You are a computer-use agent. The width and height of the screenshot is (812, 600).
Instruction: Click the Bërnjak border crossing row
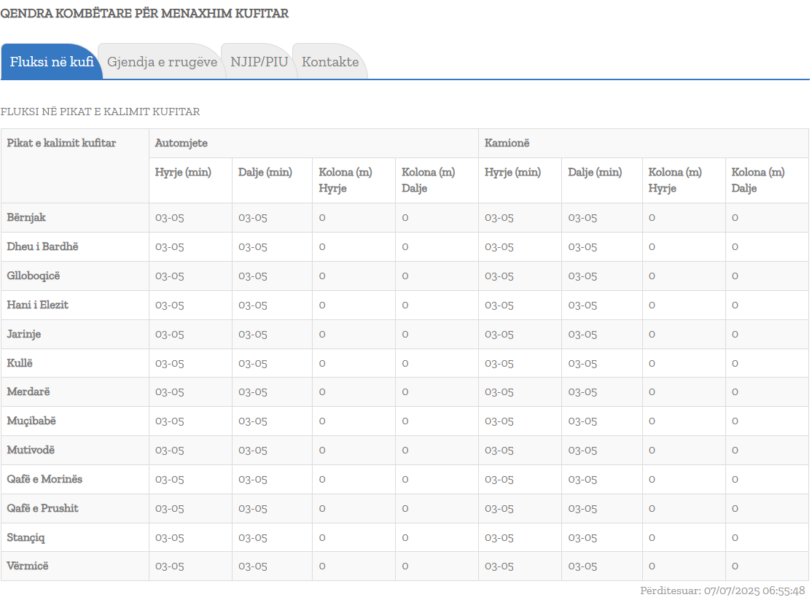[x=27, y=217]
